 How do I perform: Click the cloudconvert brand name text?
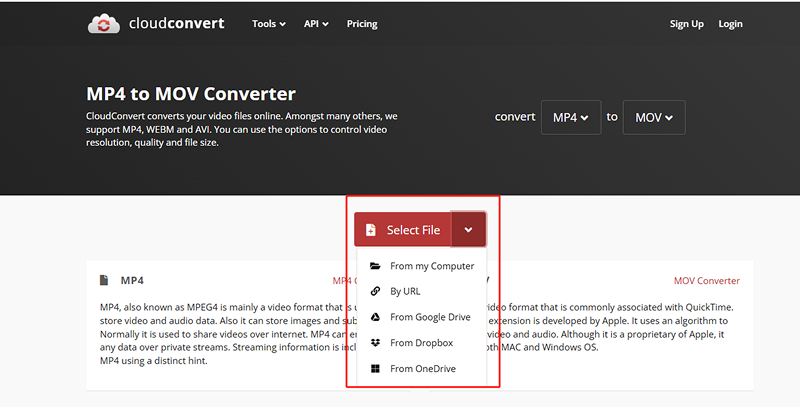click(177, 23)
